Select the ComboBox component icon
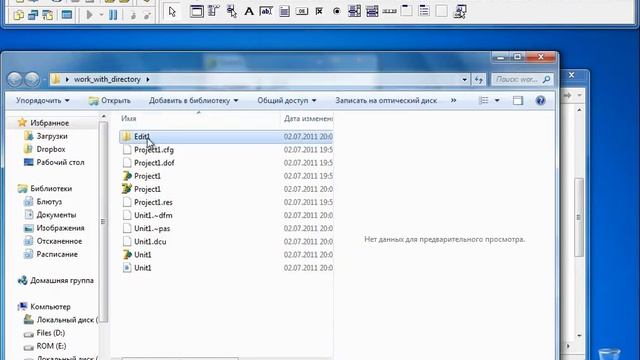This screenshot has width=640, height=360. [372, 11]
